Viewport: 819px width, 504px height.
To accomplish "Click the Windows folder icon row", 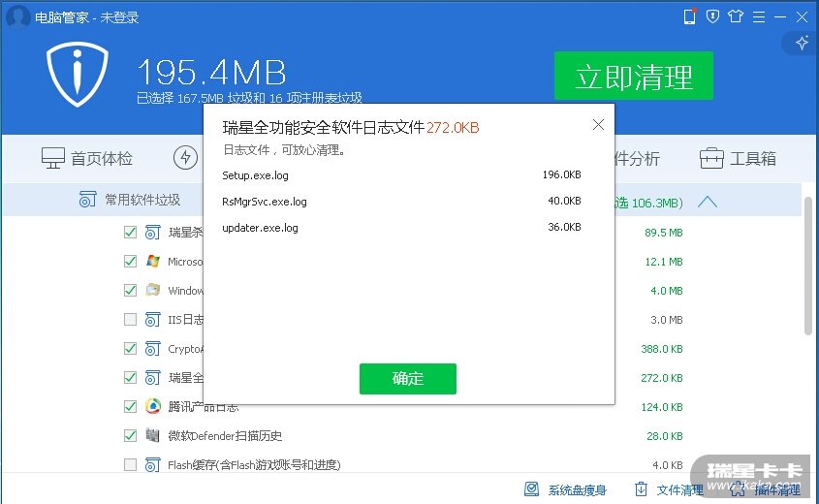I will coord(152,290).
